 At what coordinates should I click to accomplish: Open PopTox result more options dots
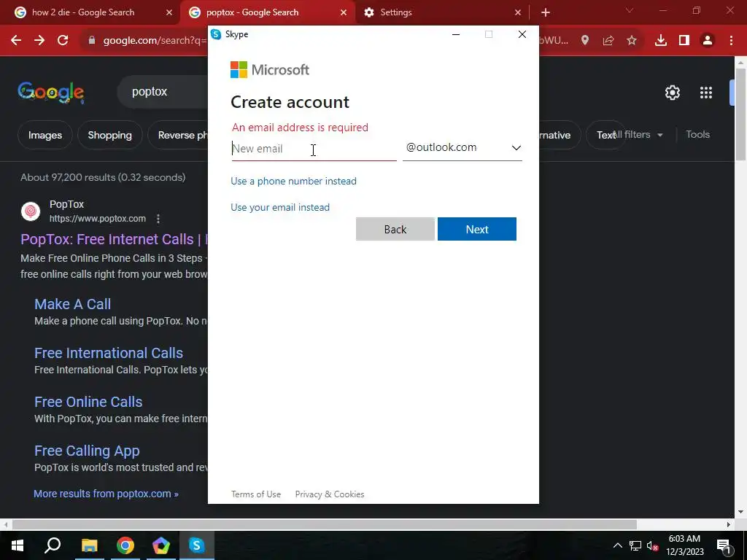point(158,219)
